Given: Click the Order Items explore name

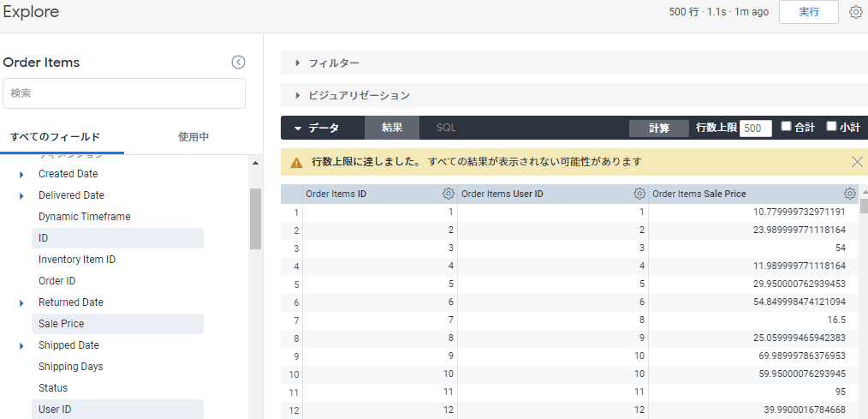Looking at the screenshot, I should [42, 63].
